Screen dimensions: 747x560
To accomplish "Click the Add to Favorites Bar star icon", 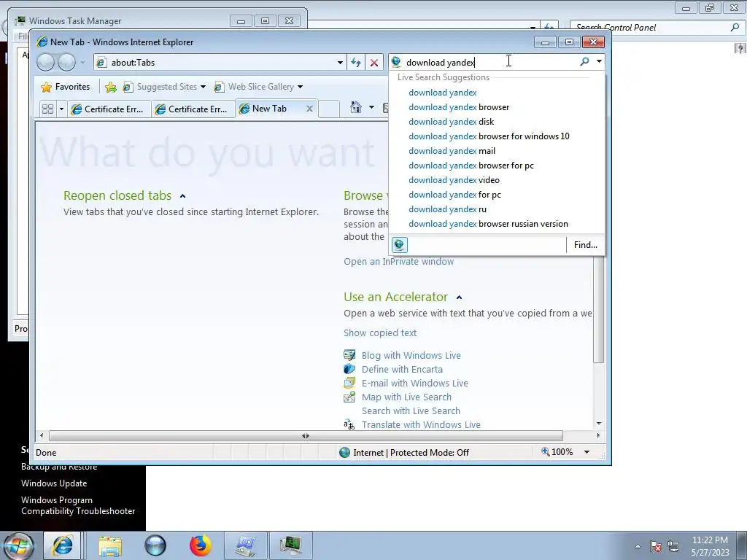I will 111,87.
